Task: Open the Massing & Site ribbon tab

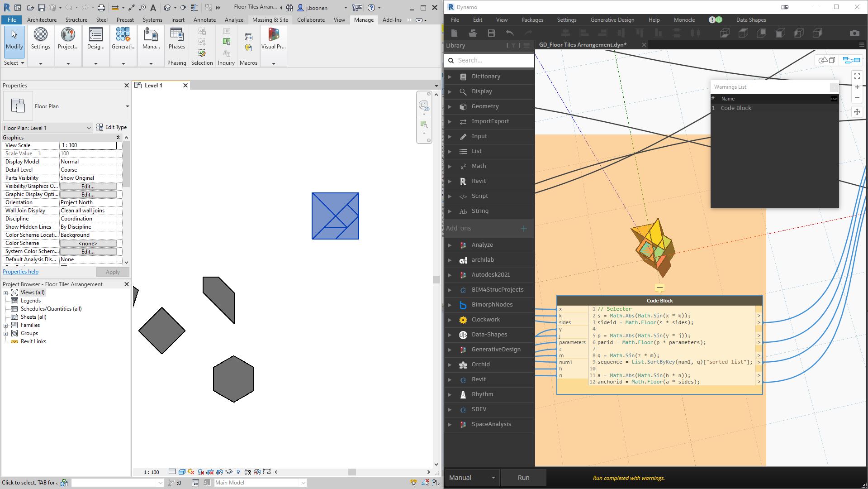Action: [270, 20]
